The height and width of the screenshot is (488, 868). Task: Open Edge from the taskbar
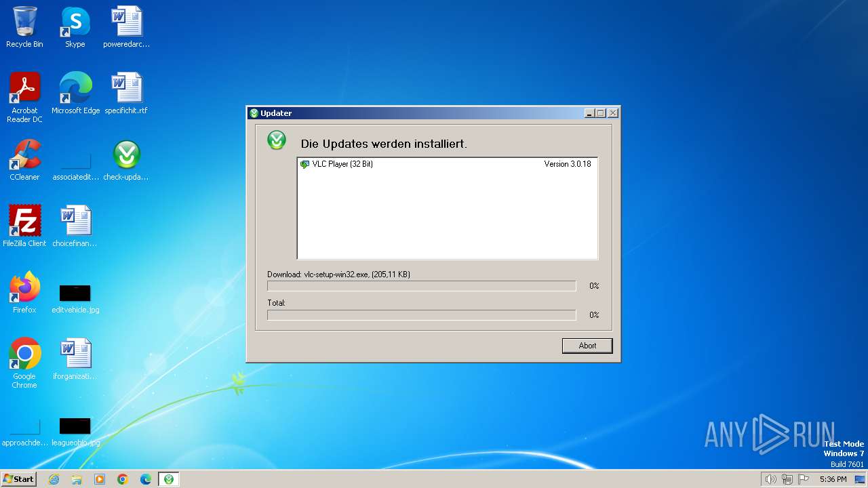click(x=146, y=479)
